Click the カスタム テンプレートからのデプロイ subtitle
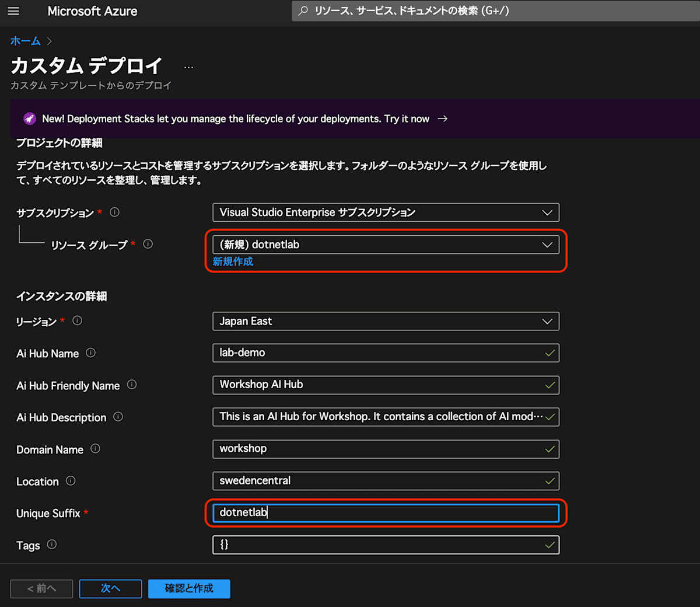 91,85
